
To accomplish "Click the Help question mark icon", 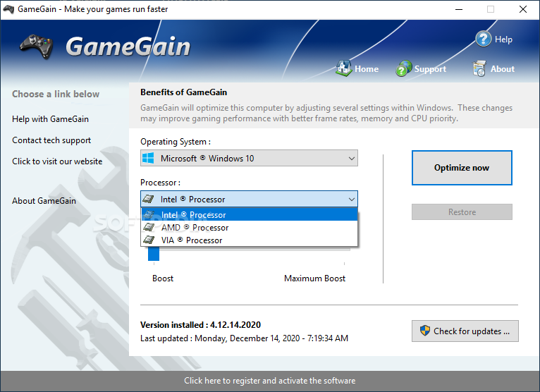I will (483, 39).
